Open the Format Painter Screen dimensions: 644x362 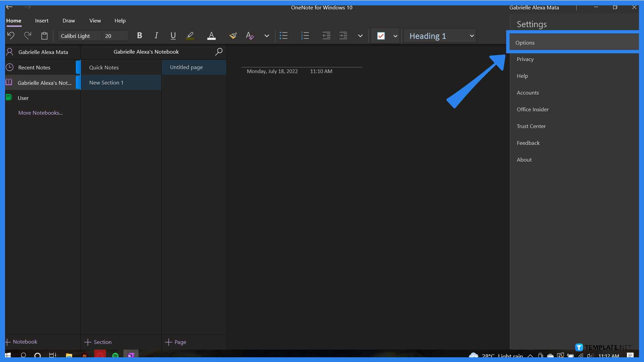coord(233,36)
